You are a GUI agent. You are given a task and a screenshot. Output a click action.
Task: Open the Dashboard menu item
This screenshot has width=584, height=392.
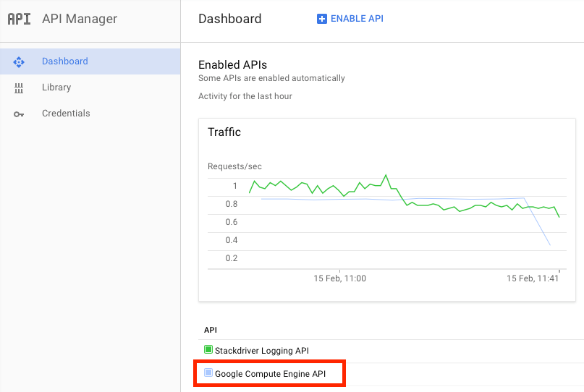tap(90, 61)
